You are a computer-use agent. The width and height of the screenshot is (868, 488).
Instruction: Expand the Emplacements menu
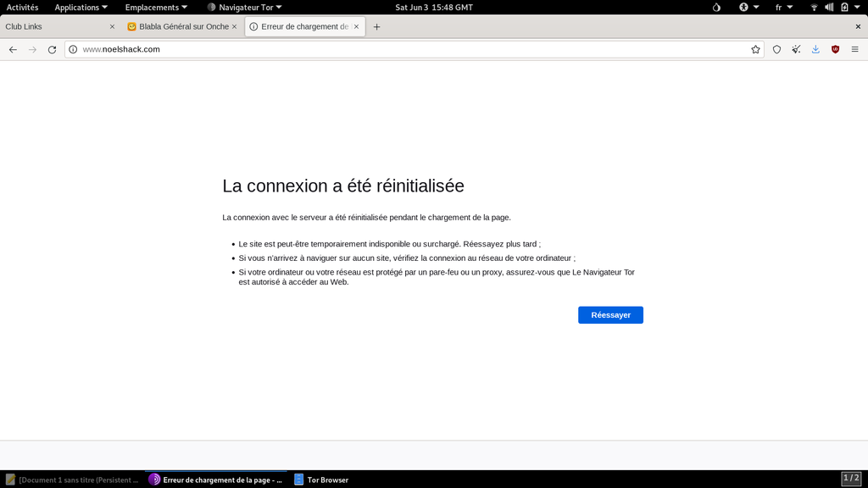coord(156,7)
